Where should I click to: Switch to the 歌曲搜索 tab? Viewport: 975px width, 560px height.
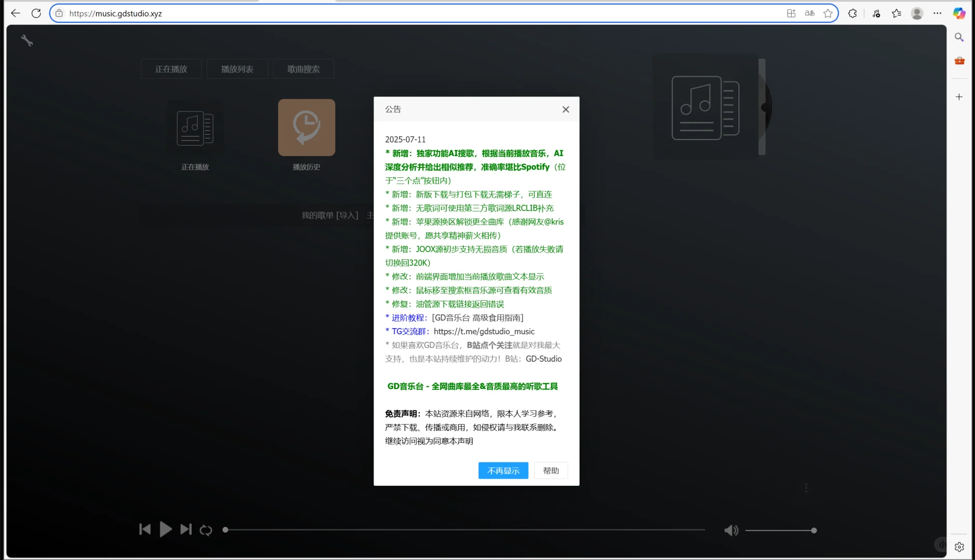tap(303, 68)
